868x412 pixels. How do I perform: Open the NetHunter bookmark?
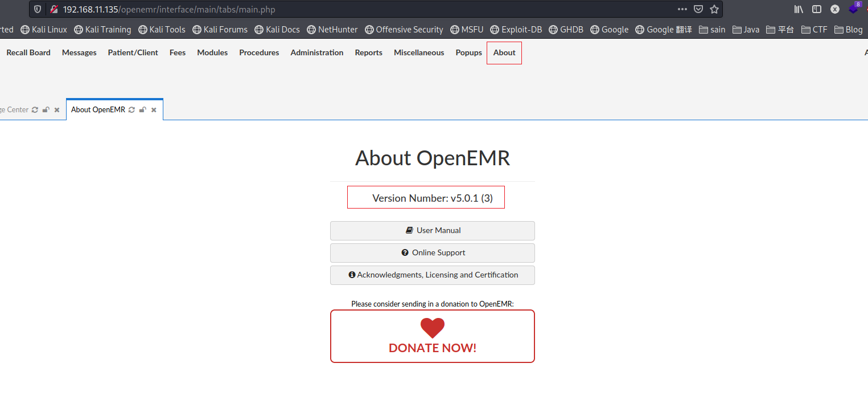[332, 30]
